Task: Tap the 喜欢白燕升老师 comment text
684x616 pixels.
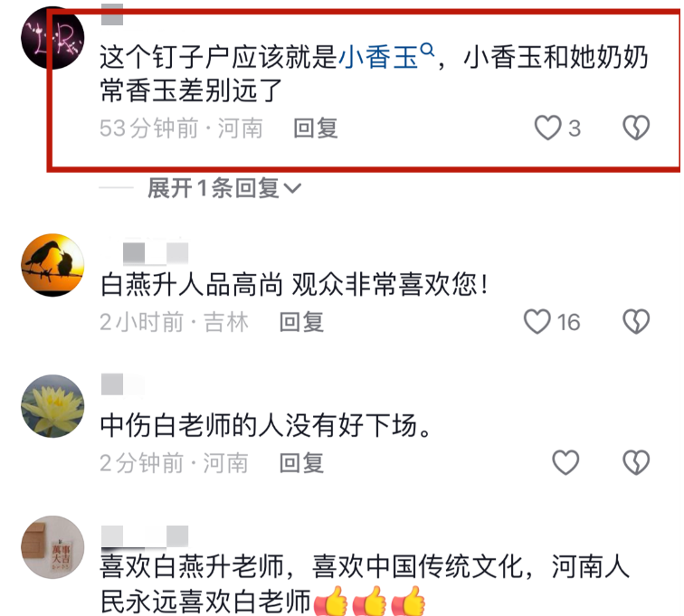Action: point(365,584)
